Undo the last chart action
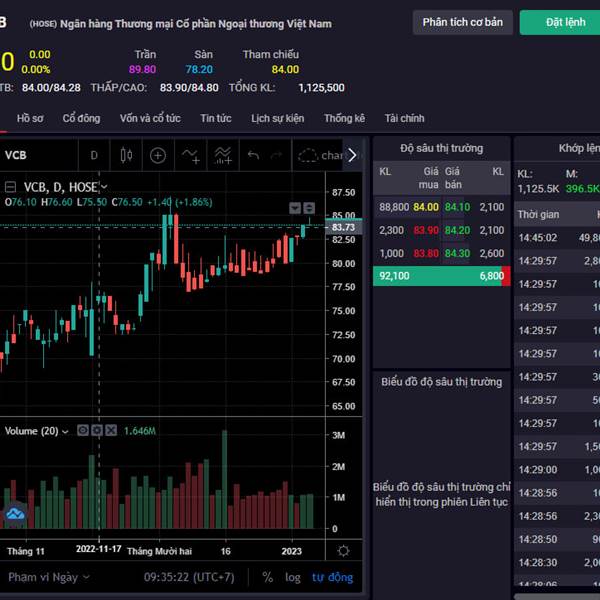 (253, 155)
